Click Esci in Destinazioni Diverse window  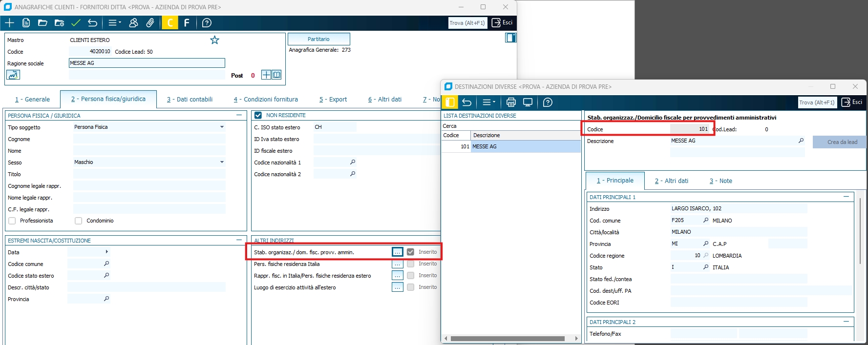pos(852,102)
